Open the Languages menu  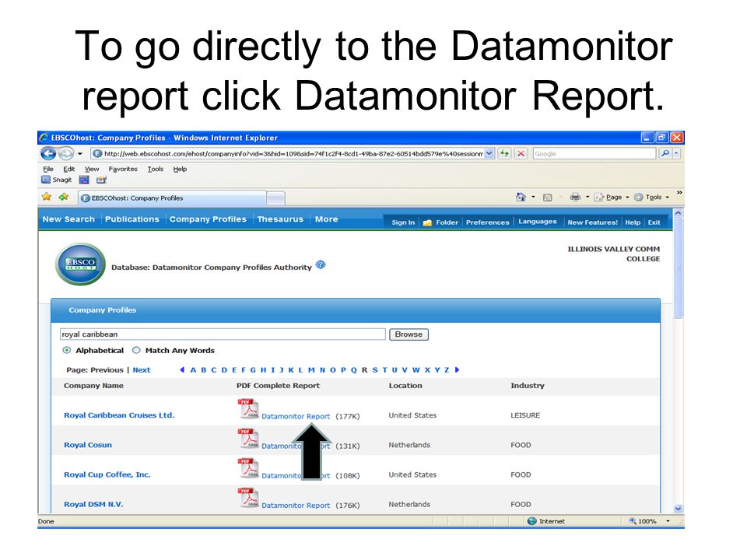pos(538,222)
